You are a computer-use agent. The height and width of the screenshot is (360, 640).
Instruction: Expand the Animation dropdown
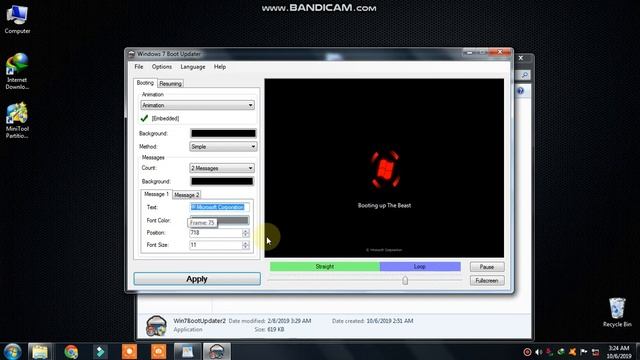click(198, 105)
